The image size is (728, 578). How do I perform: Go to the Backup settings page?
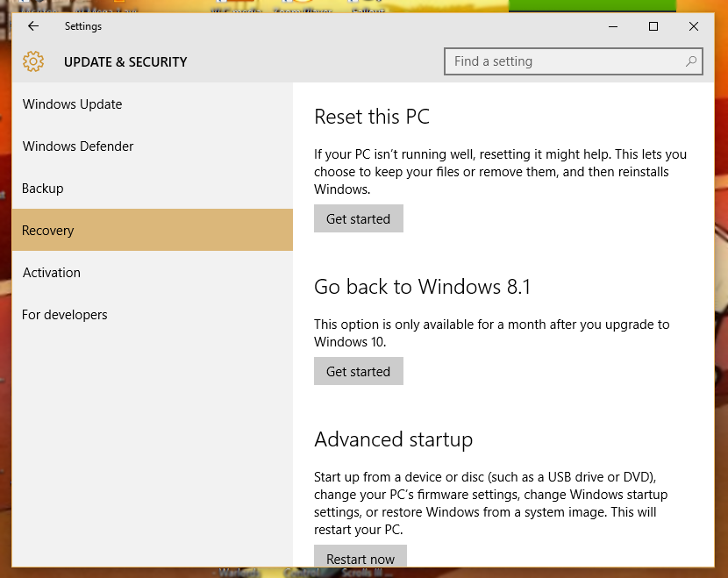tap(153, 188)
